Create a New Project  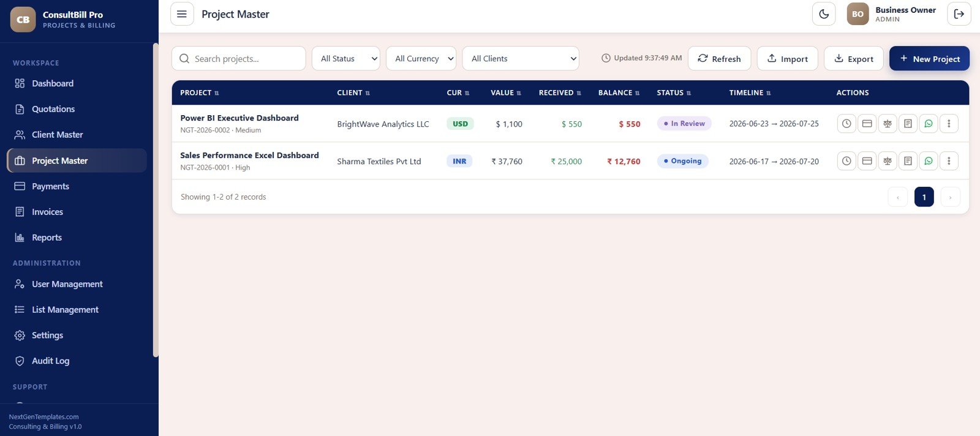(x=929, y=59)
